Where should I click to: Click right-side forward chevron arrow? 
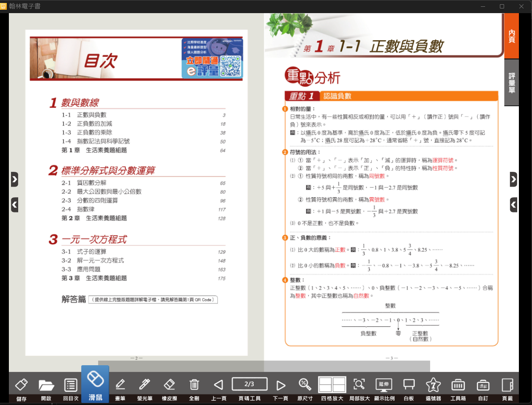point(513,179)
